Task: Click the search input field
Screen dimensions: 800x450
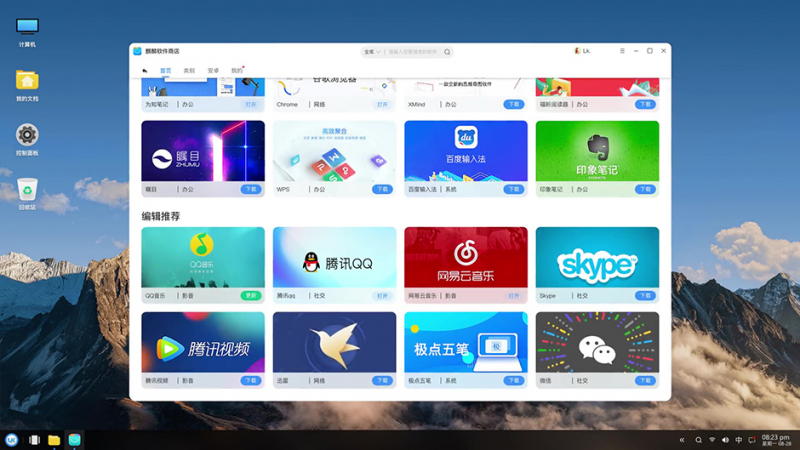Action: (412, 52)
